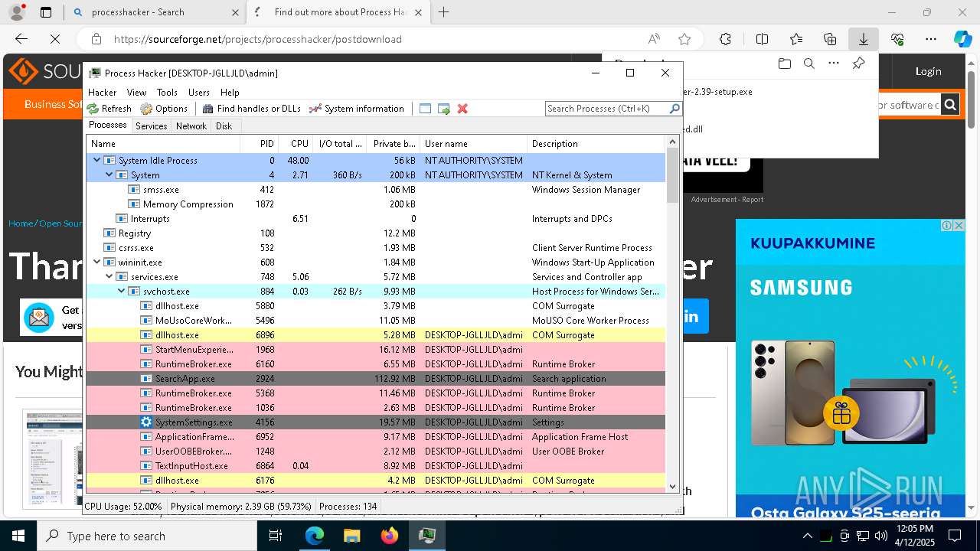Select the Interrupts row

tap(376, 219)
